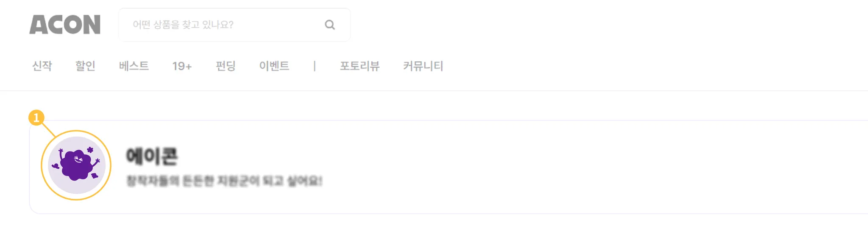This screenshot has height=236, width=868.
Task: Click the 에이콘 brand name heading
Action: 152,156
